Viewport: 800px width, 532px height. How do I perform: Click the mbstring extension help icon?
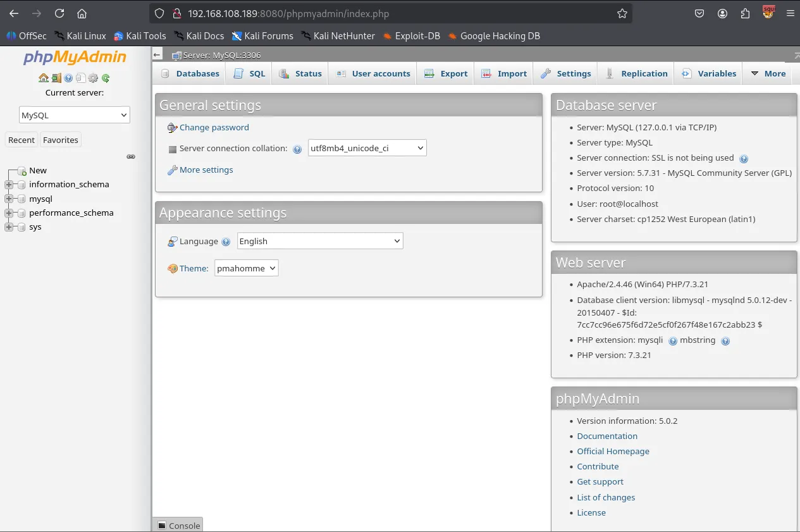point(725,341)
